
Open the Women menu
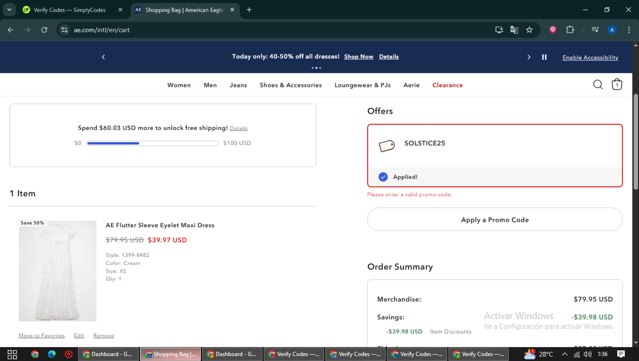pos(179,85)
